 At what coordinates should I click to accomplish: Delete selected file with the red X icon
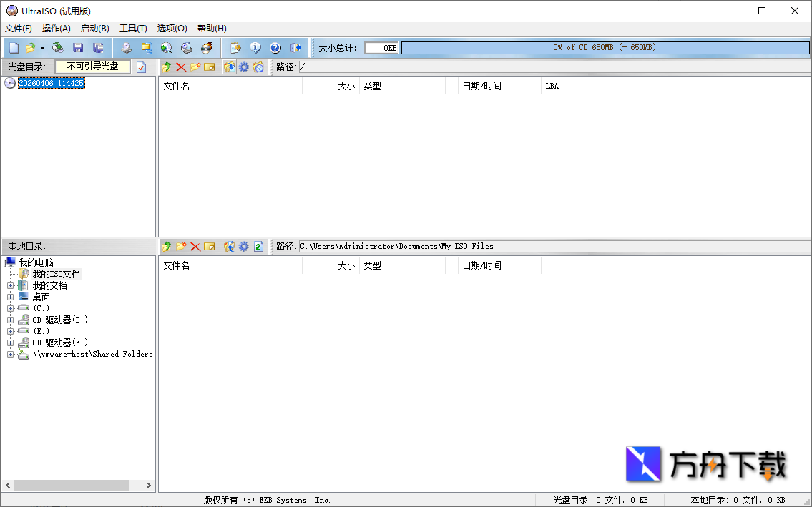[x=180, y=67]
